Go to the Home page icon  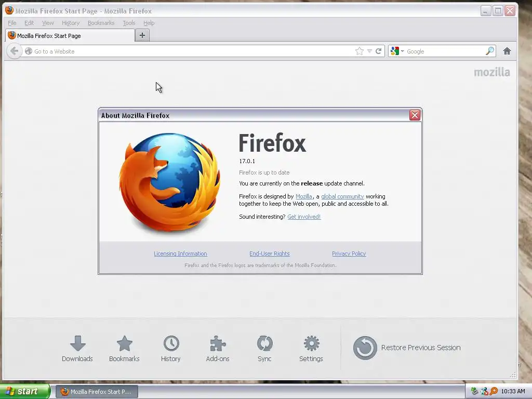(x=507, y=51)
